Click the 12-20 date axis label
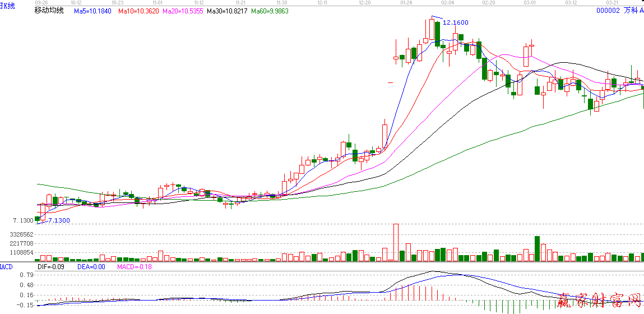This screenshot has height=314, width=644. 364,3
